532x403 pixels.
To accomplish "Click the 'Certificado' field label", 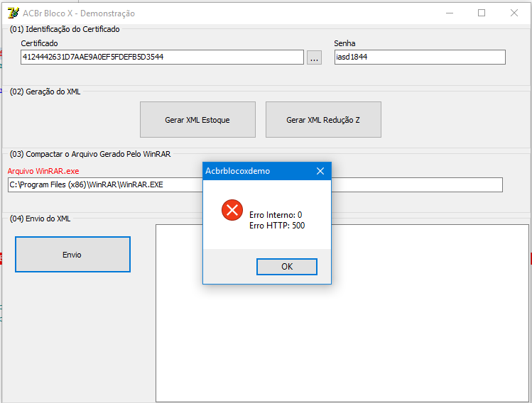I will tap(39, 43).
